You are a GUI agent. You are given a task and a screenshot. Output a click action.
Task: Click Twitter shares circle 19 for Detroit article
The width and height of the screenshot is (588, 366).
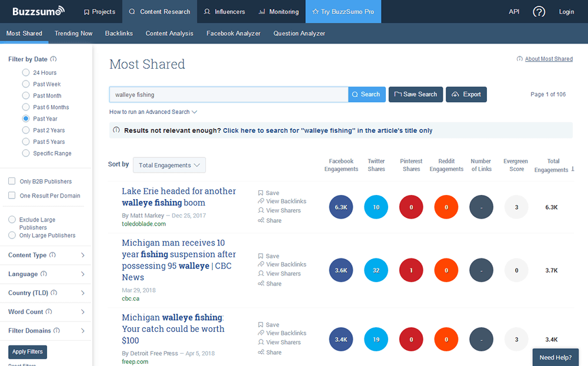point(376,340)
